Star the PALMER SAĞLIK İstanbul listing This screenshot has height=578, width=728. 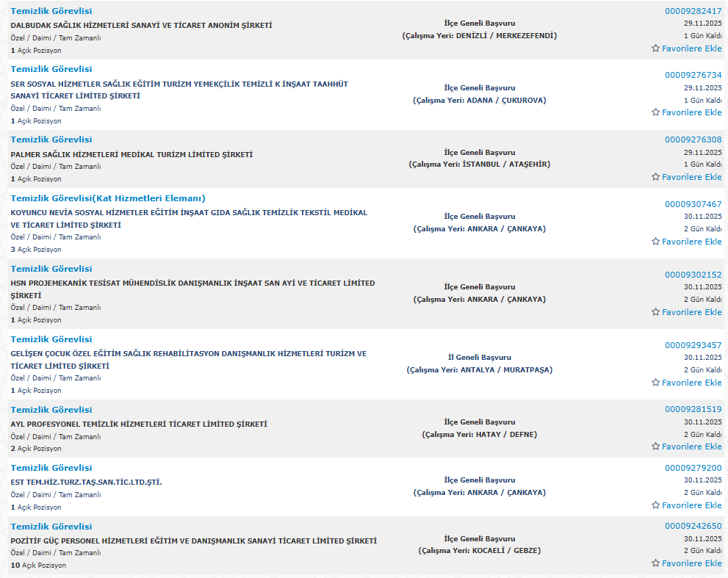pos(655,177)
